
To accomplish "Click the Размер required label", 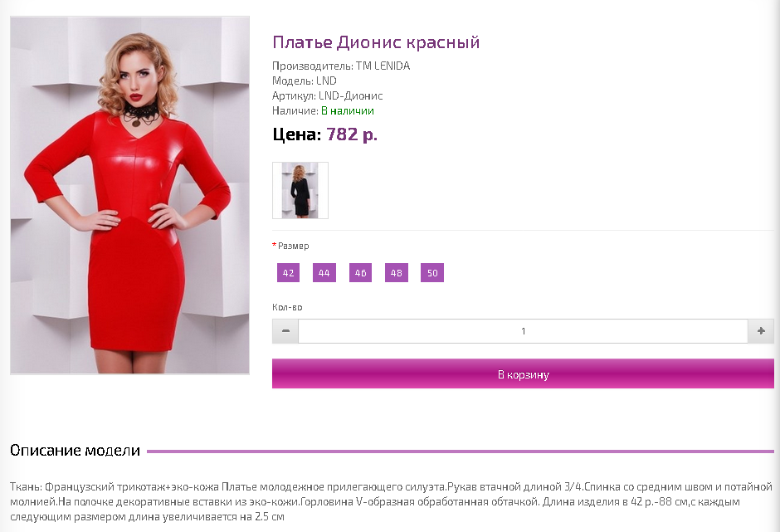I will point(290,246).
